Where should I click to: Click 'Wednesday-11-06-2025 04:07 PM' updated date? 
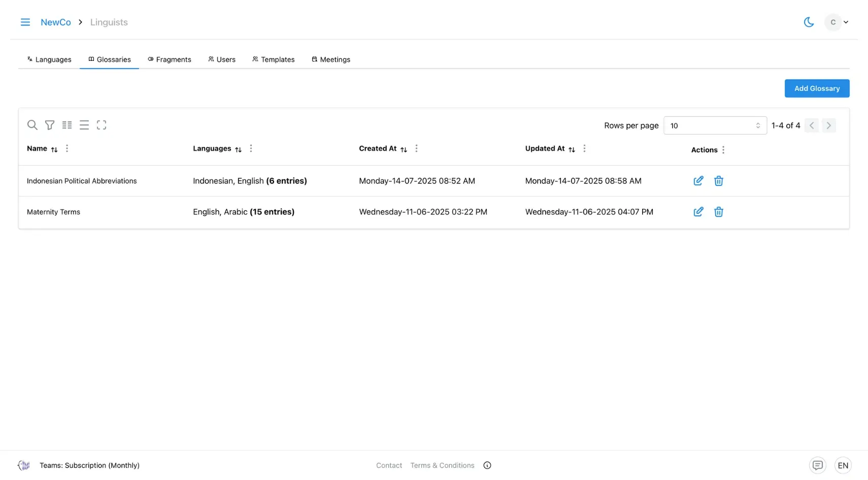[x=589, y=212]
